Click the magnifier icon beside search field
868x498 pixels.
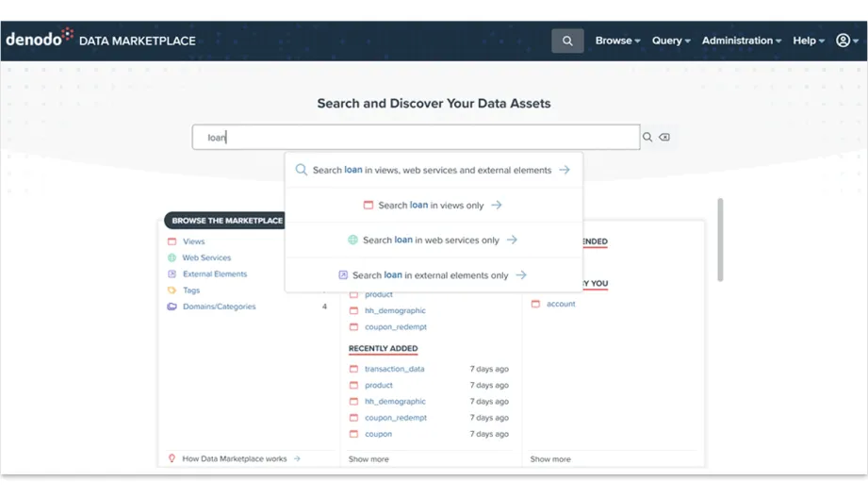[647, 138]
